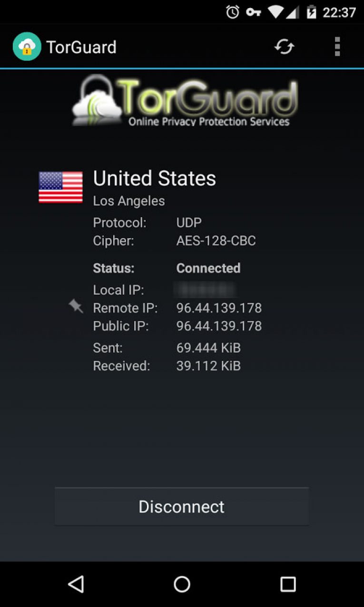Tap the Android home circle button
Viewport: 364px width, 607px height.
click(182, 584)
